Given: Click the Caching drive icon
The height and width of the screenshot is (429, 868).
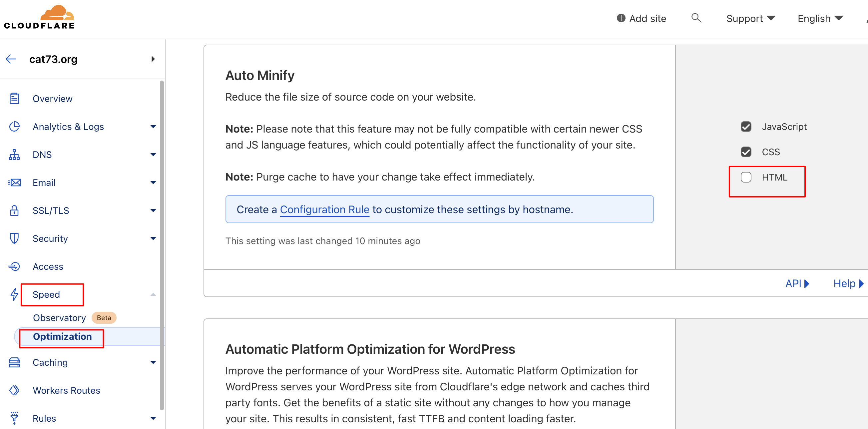Looking at the screenshot, I should coord(14,362).
